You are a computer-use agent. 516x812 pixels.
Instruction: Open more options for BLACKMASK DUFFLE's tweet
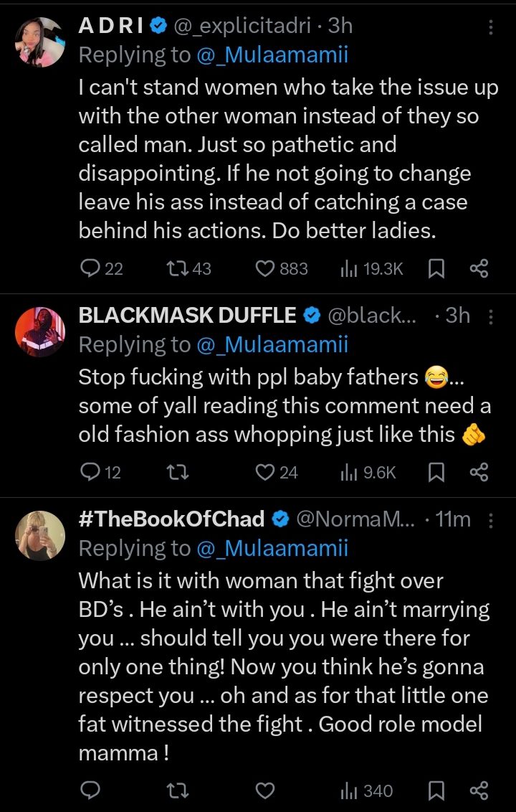[x=490, y=316]
